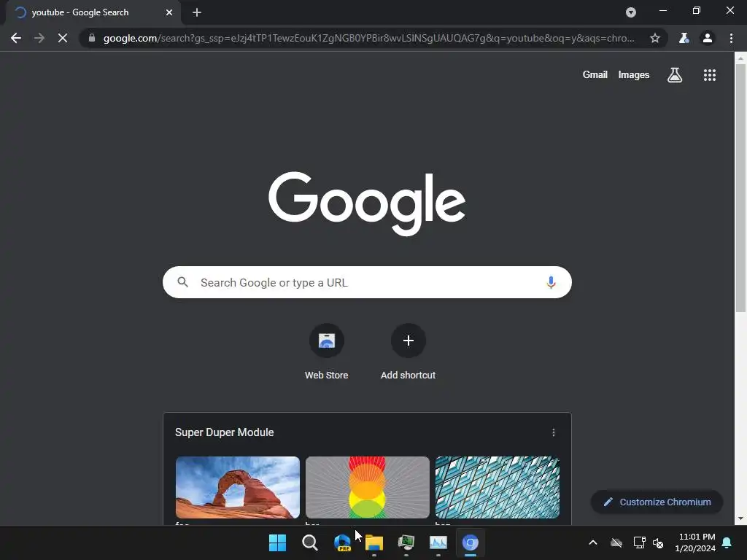747x560 pixels.
Task: Open Google Images link
Action: 634,75
